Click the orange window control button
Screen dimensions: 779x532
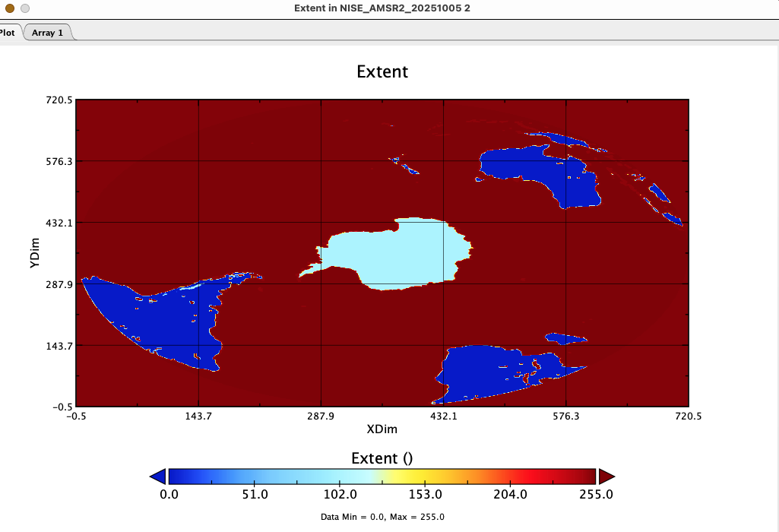coord(10,9)
